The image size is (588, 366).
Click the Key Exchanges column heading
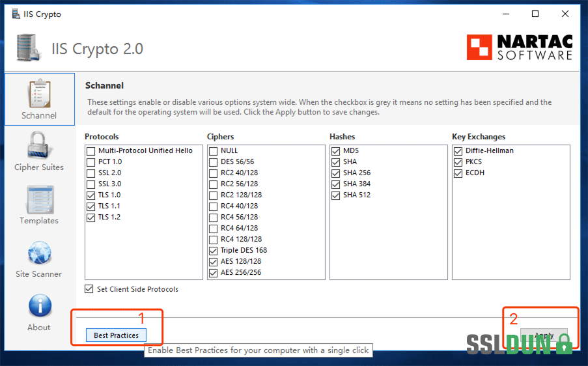click(479, 137)
